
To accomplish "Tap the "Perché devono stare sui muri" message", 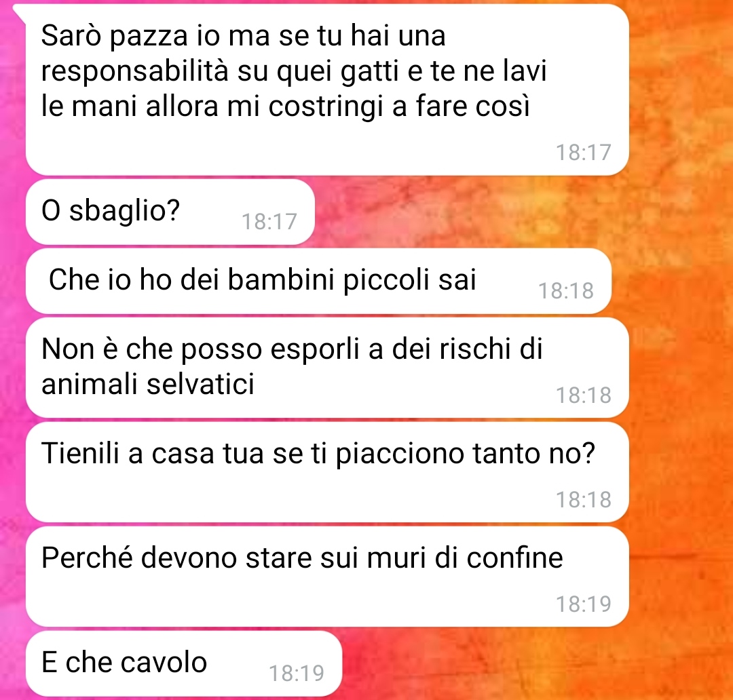I will [x=327, y=577].
